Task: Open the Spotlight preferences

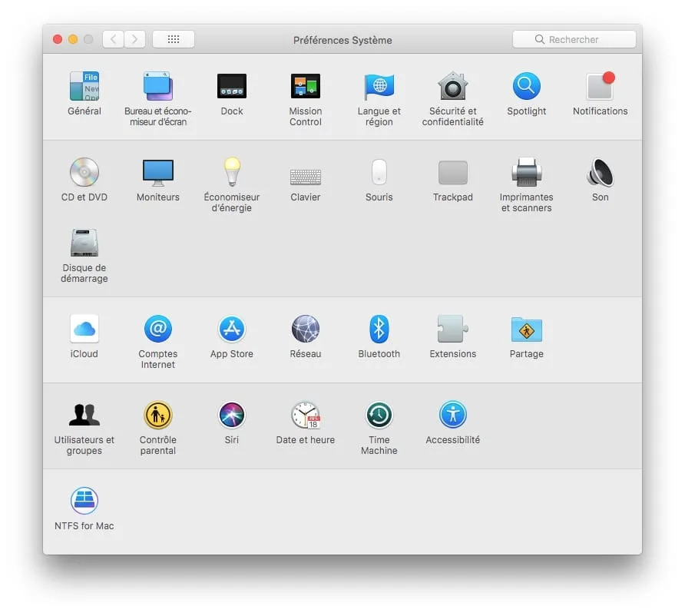Action: [526, 85]
